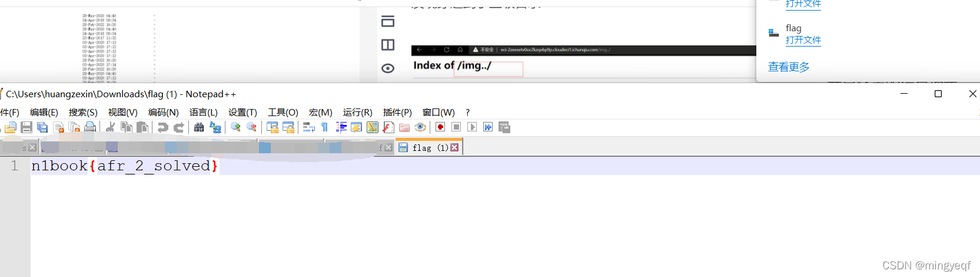The image size is (980, 277).
Task: Click the eye icon in the browser sidebar
Action: (388, 68)
